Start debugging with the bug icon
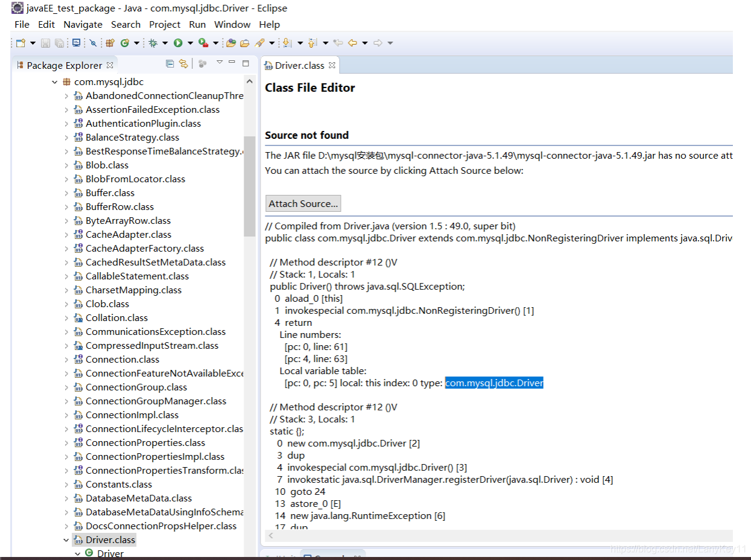751x560 pixels. [x=153, y=43]
